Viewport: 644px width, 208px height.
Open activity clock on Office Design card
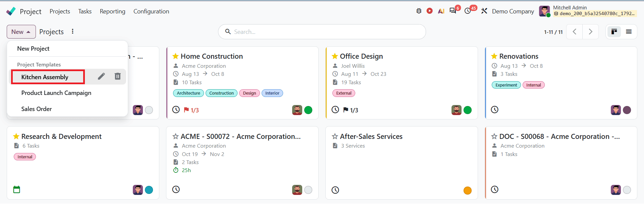[x=335, y=110]
